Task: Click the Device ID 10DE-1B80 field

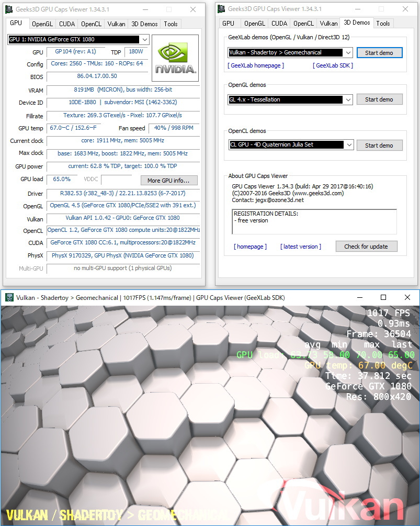Action: tap(123, 102)
